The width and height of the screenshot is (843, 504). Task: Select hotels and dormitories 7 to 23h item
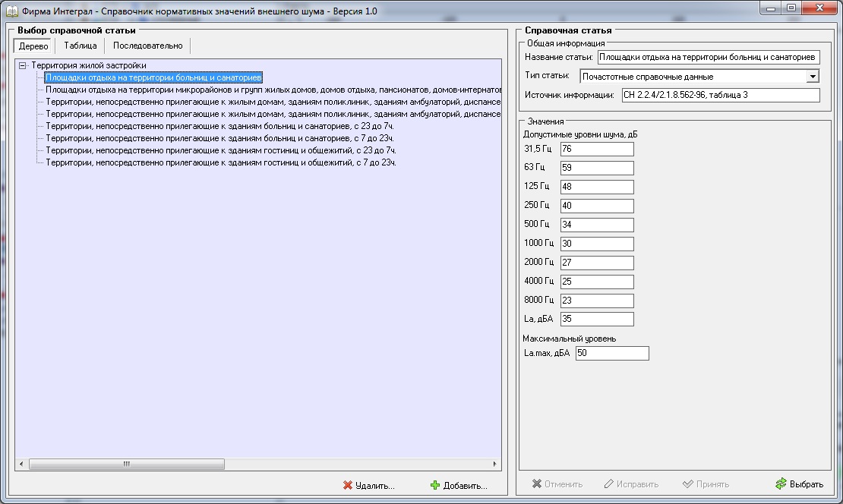(220, 162)
